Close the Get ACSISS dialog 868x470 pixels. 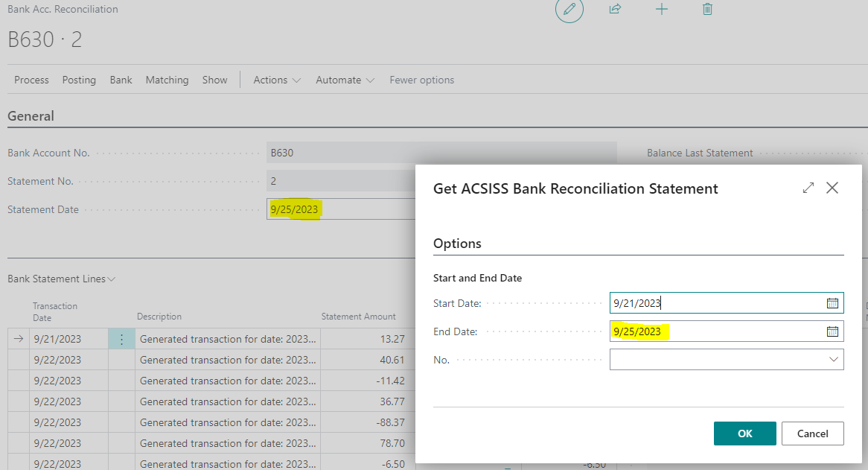tap(832, 188)
